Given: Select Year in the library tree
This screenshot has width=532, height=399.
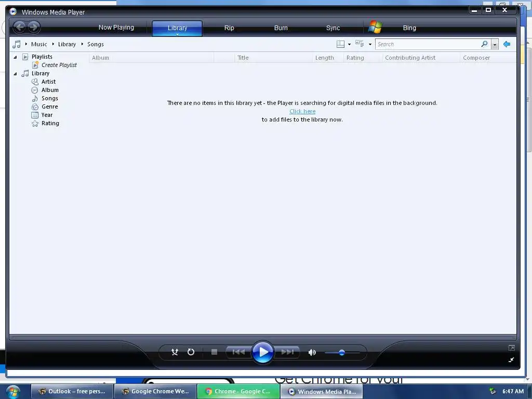Looking at the screenshot, I should point(47,115).
